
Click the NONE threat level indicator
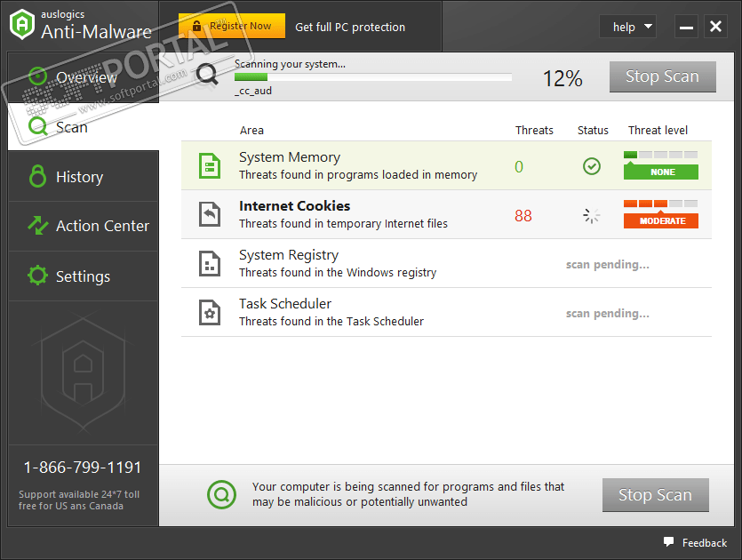[x=660, y=172]
